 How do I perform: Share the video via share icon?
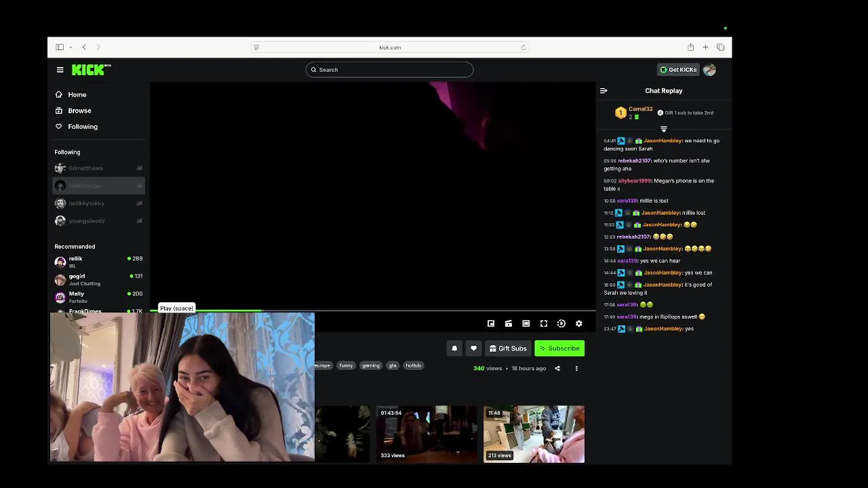point(557,369)
